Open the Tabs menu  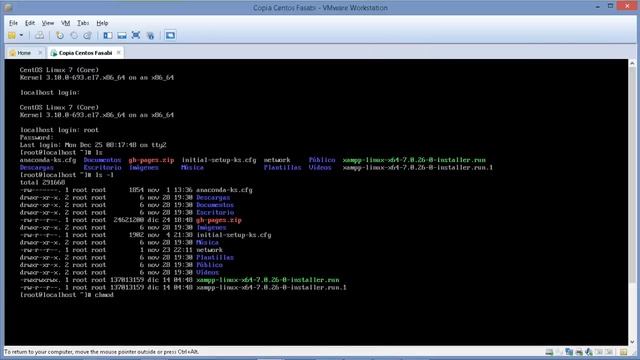[83, 23]
